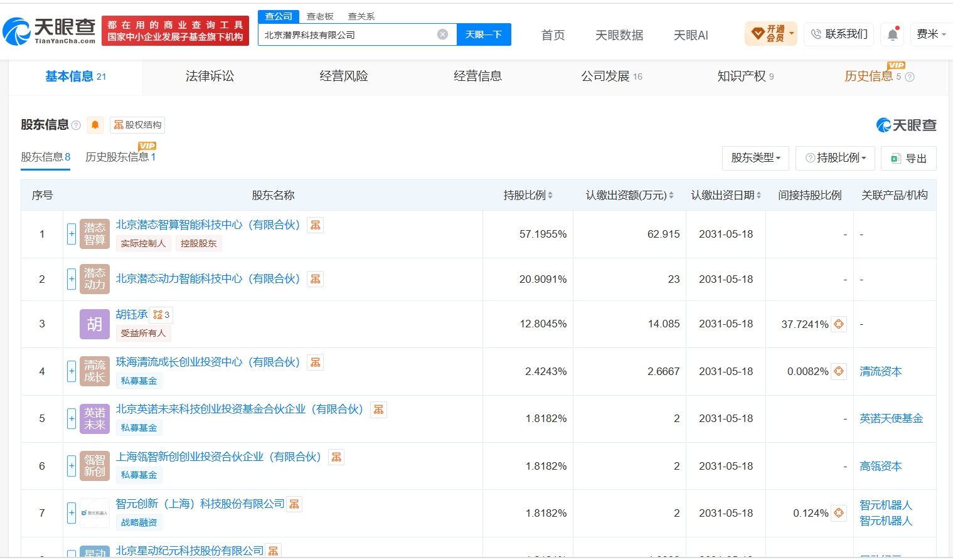The image size is (953, 560).
Task: Open equity chart icon for 上海瓴智新创创业投资
Action: coord(336,457)
